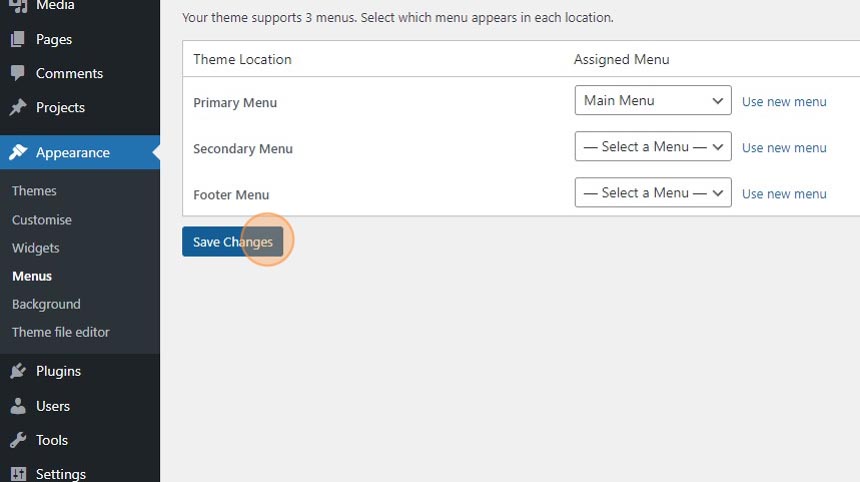This screenshot has height=482, width=860.
Task: Open the Primary Menu assigned menu dropdown
Action: (653, 101)
